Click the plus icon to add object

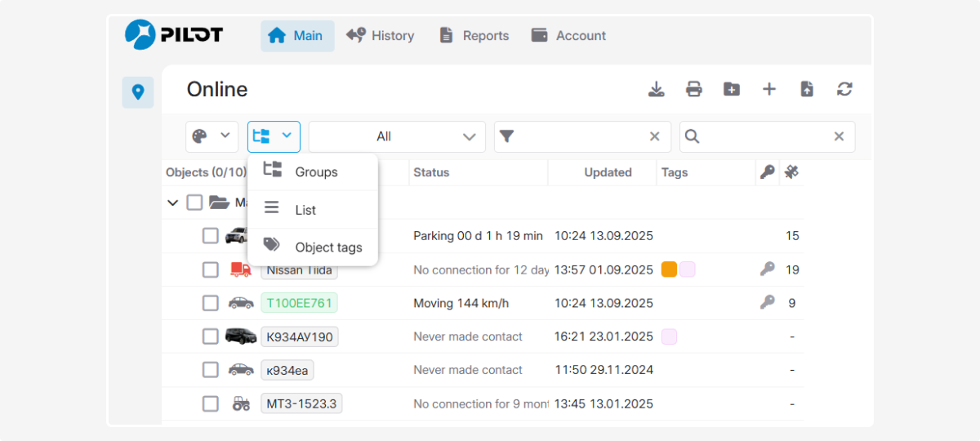point(769,90)
